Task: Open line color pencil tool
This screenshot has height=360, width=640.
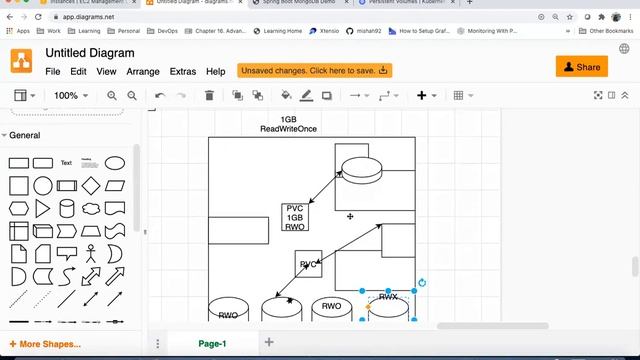Action: pyautogui.click(x=306, y=96)
